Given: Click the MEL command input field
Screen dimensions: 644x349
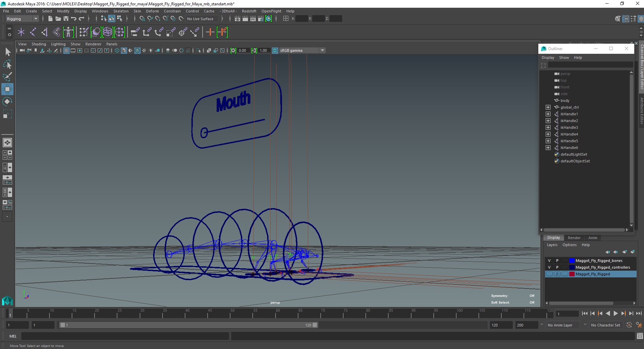Looking at the screenshot, I should coord(125,336).
